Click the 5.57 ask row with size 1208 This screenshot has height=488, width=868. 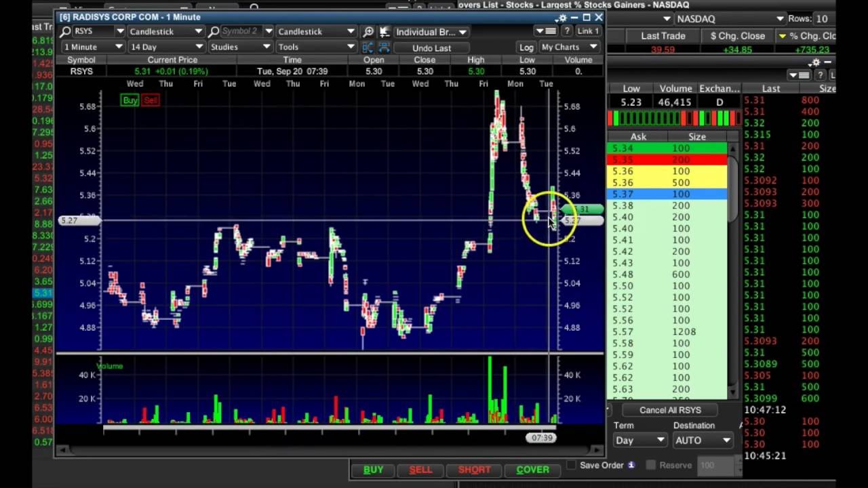coord(667,332)
